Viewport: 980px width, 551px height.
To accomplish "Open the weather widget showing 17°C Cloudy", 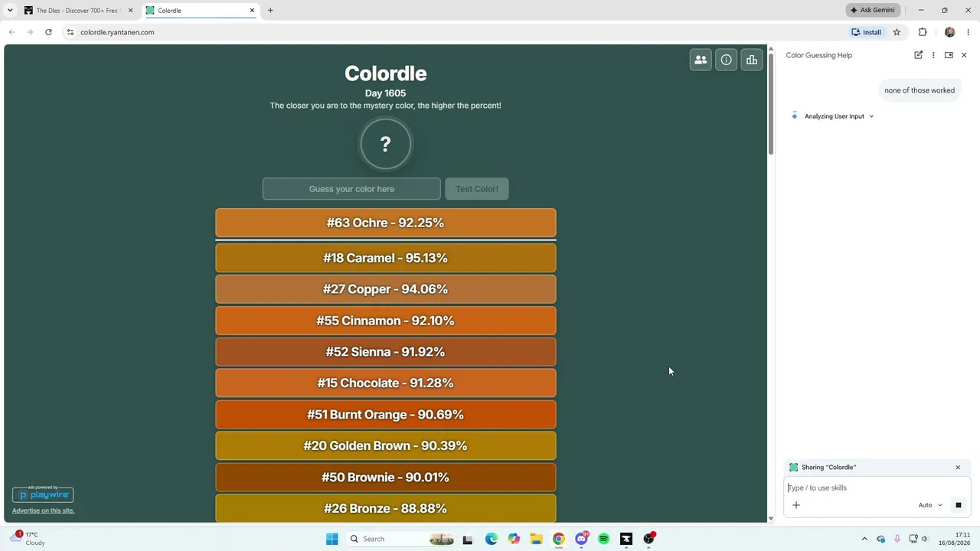I will 29,539.
